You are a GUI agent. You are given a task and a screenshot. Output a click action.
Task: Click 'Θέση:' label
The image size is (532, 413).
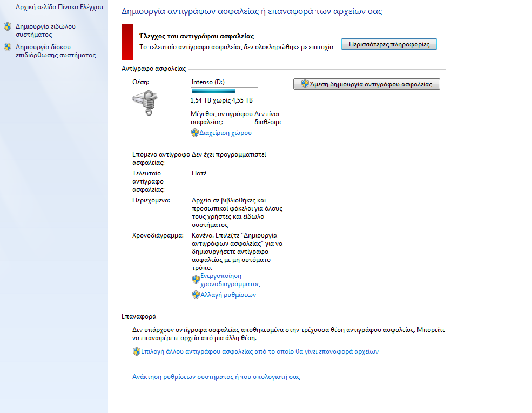pyautogui.click(x=140, y=82)
